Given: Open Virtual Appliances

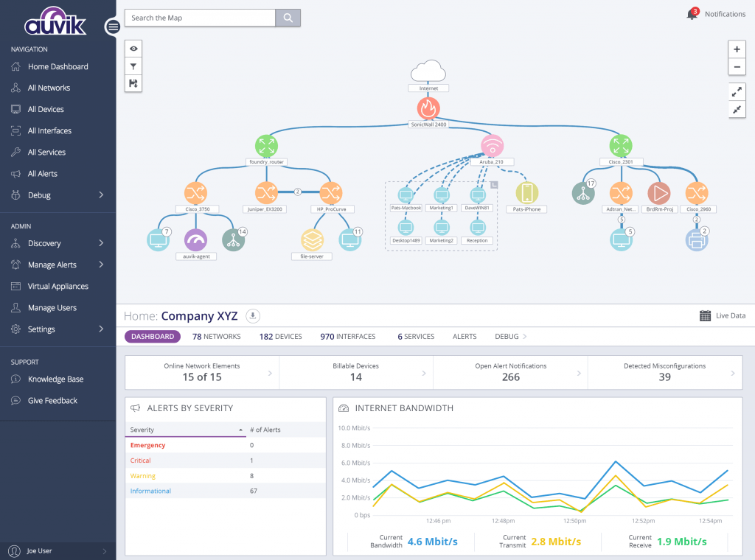Looking at the screenshot, I should [58, 286].
